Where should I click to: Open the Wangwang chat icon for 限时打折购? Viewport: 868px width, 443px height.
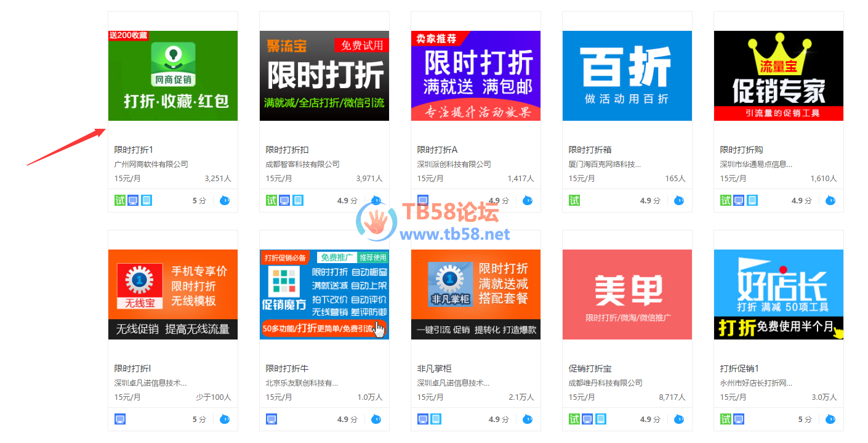click(830, 200)
